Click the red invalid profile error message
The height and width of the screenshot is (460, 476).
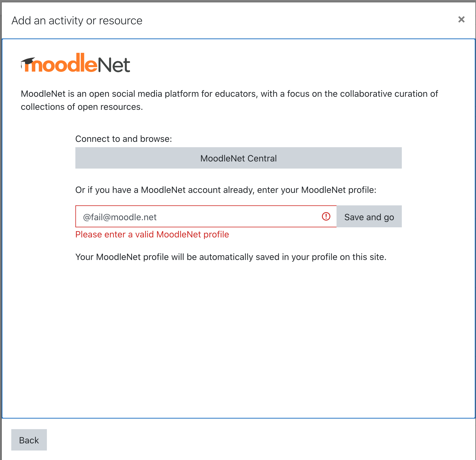pos(152,234)
